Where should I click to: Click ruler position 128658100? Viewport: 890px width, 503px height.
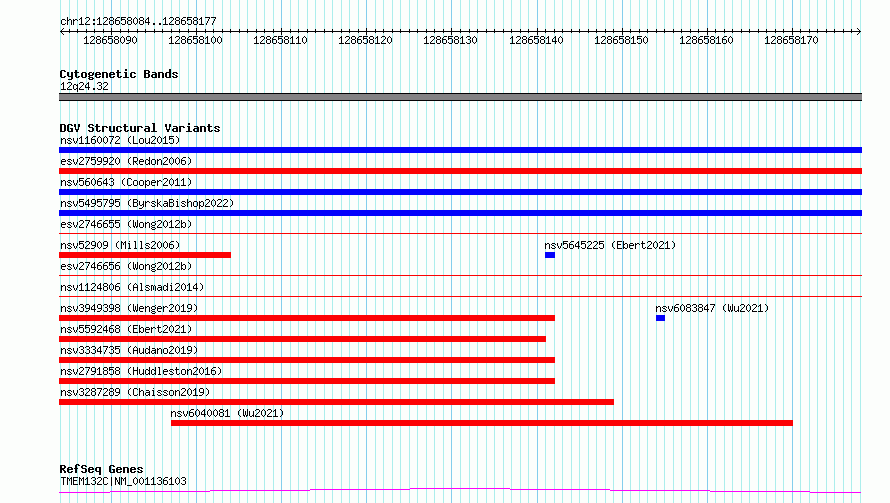click(195, 40)
